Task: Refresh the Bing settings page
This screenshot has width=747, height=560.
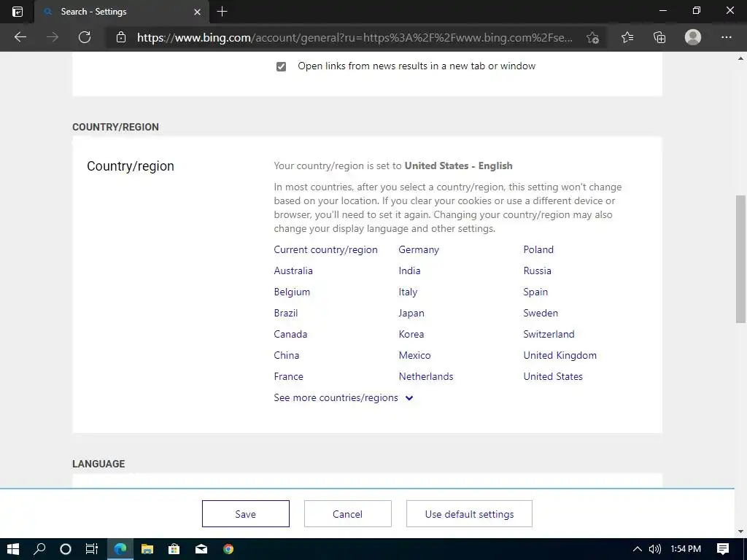Action: 85,37
